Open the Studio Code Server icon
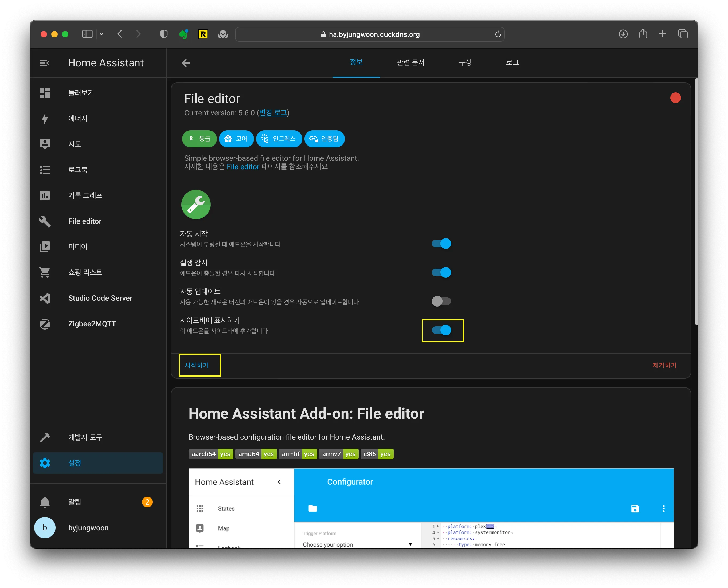 tap(45, 298)
